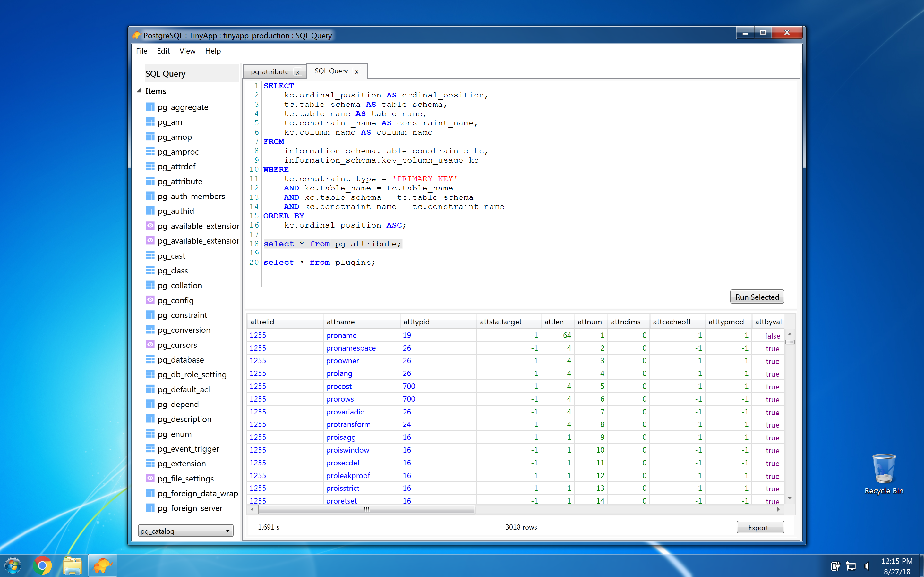Click the pg_cursors icon in sidebar
This screenshot has width=924, height=577.
click(148, 344)
